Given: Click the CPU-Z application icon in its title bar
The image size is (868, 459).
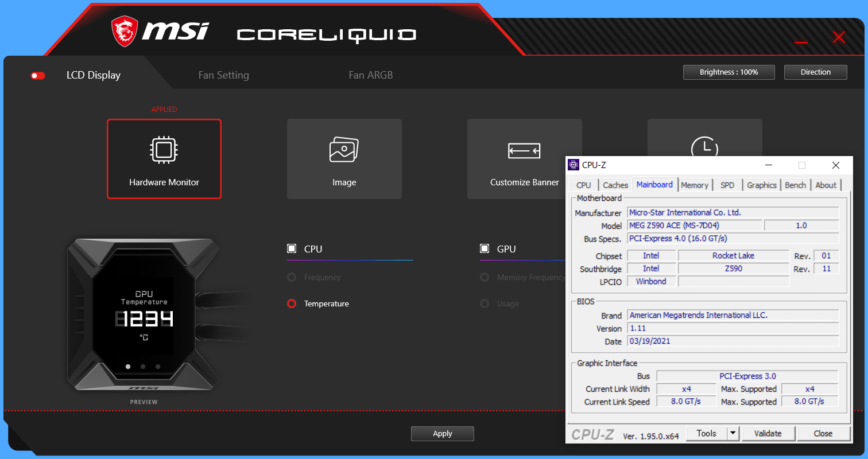Looking at the screenshot, I should pyautogui.click(x=573, y=165).
